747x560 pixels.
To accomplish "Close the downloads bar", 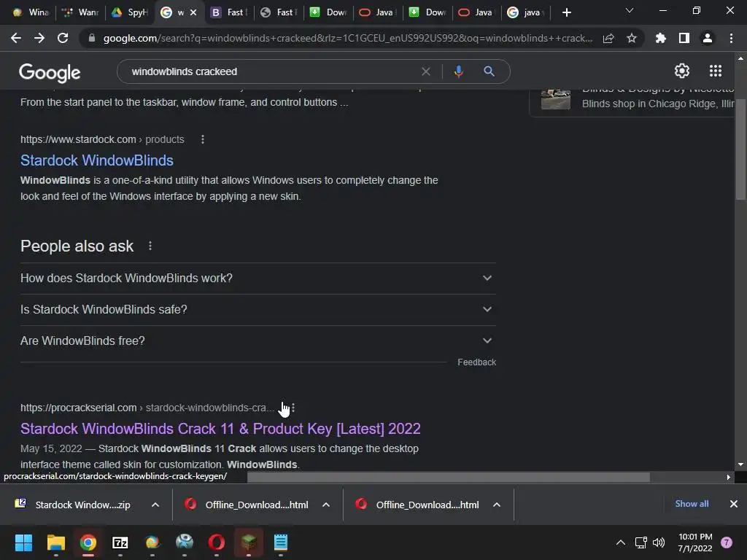I will click(734, 504).
